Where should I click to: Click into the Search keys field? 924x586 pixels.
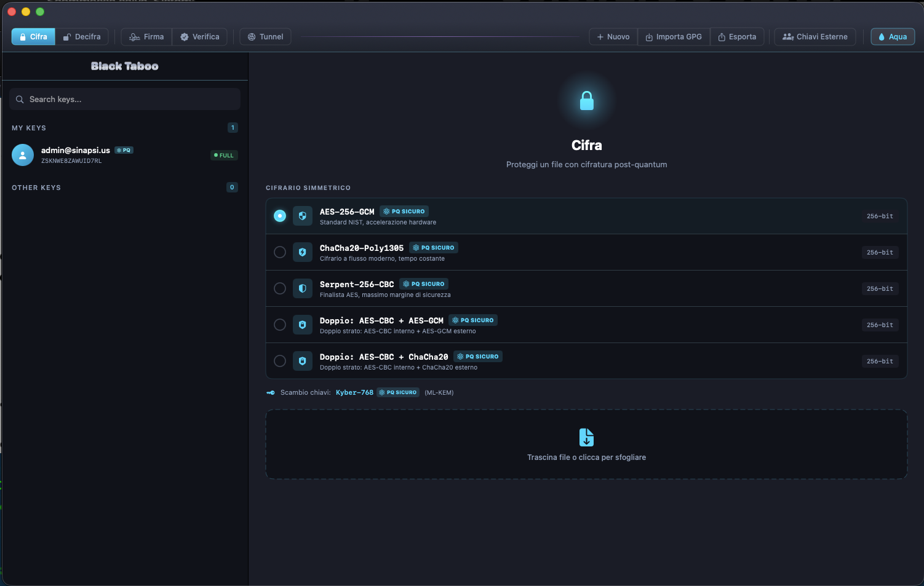(x=129, y=100)
